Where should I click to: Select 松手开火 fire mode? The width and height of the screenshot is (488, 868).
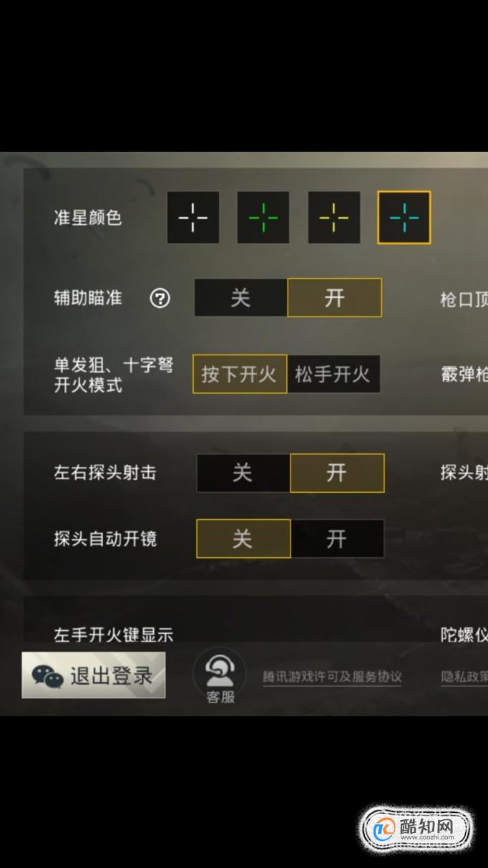tap(333, 374)
